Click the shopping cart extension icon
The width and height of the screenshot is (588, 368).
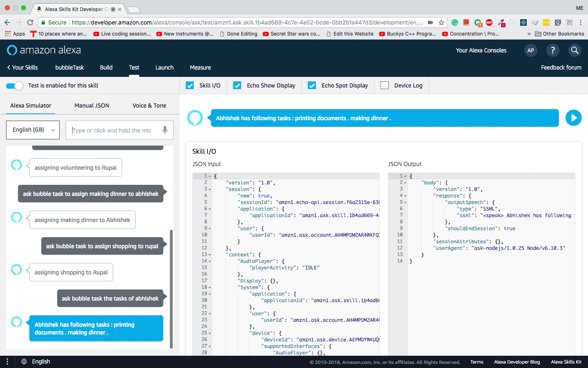pyautogui.click(x=569, y=22)
